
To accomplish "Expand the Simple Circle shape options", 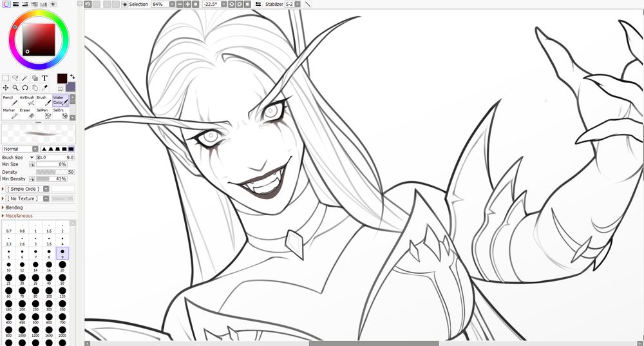I will (3, 189).
